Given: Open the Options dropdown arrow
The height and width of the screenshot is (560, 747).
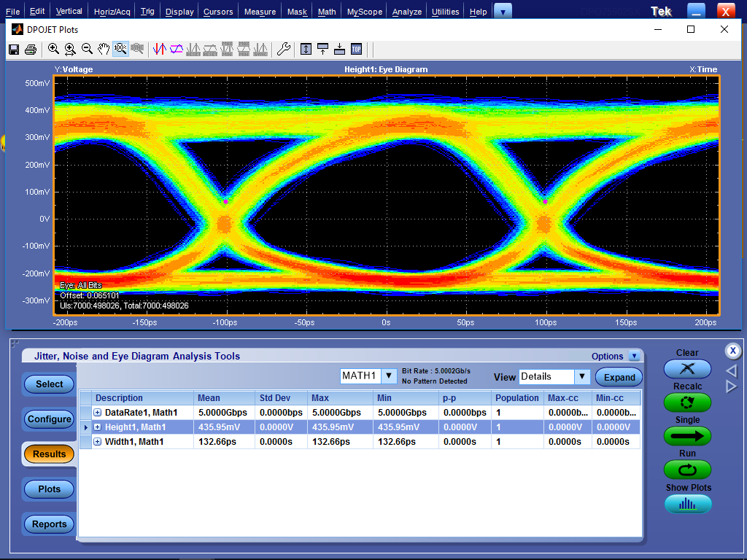Looking at the screenshot, I should pos(634,356).
